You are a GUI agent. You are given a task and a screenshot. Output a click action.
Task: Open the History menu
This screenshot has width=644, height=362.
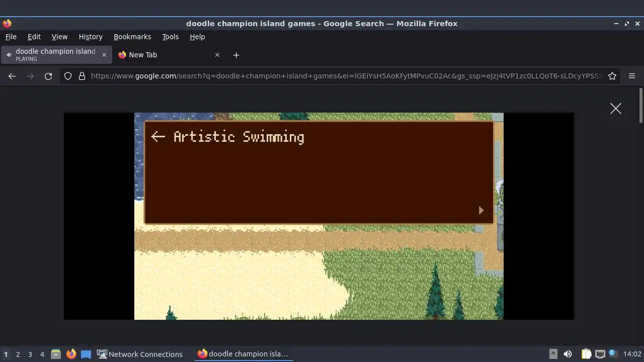(91, 37)
